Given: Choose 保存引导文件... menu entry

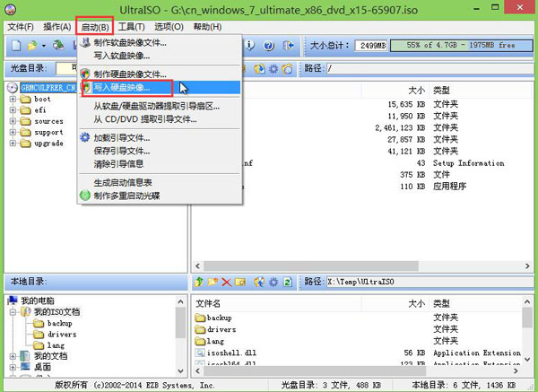Looking at the screenshot, I should pos(160,151).
